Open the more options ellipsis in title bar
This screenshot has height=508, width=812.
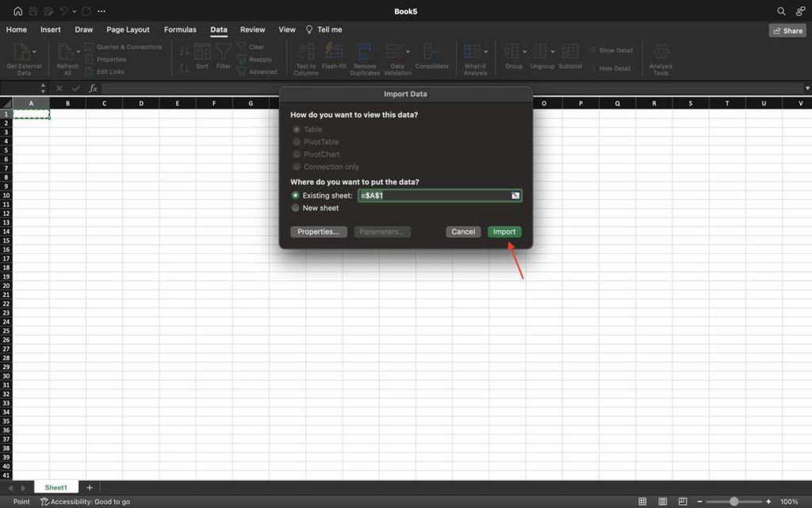click(x=101, y=11)
